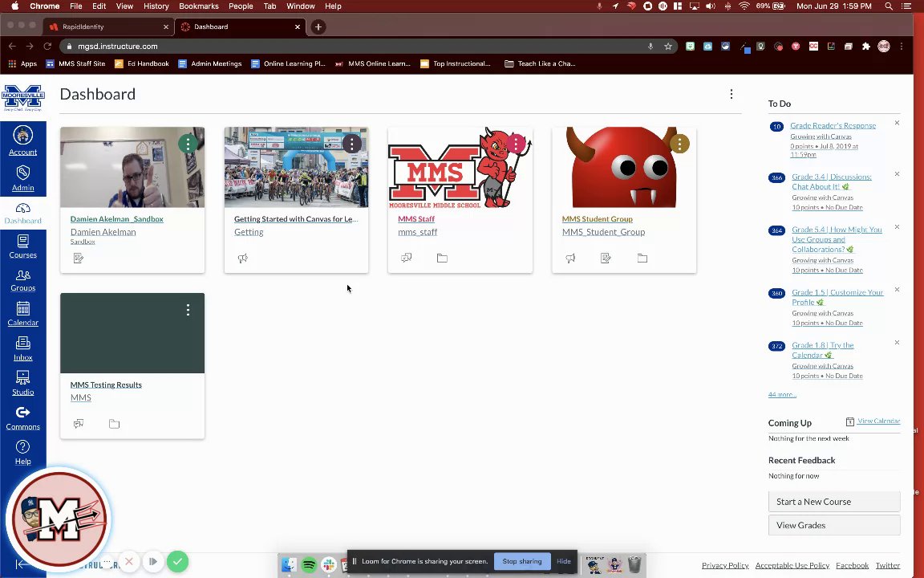The width and height of the screenshot is (924, 578).
Task: Open the Wi-Fi status menu
Action: (744, 6)
